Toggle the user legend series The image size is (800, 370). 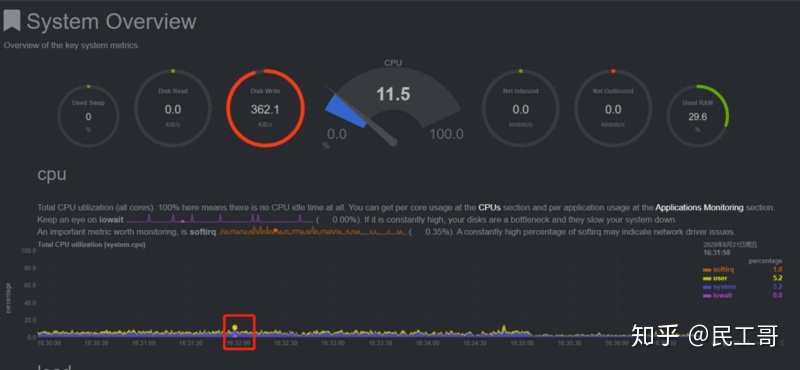(715, 278)
